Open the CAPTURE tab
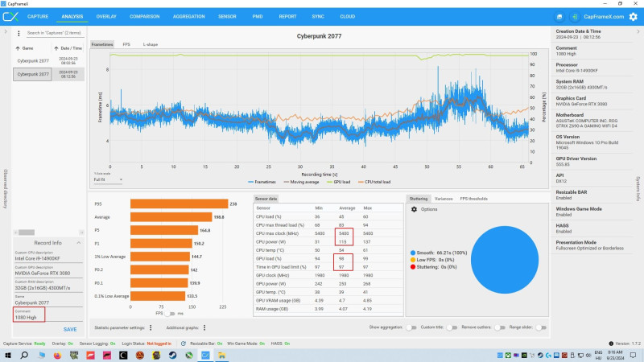 tap(38, 17)
